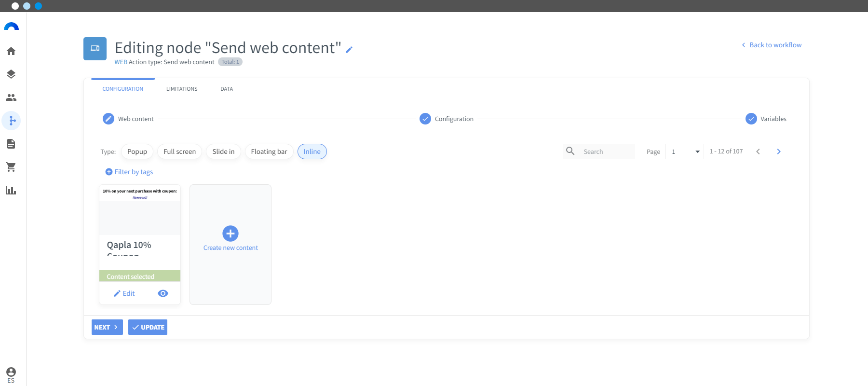Go to the previous page arrow

[x=758, y=152]
